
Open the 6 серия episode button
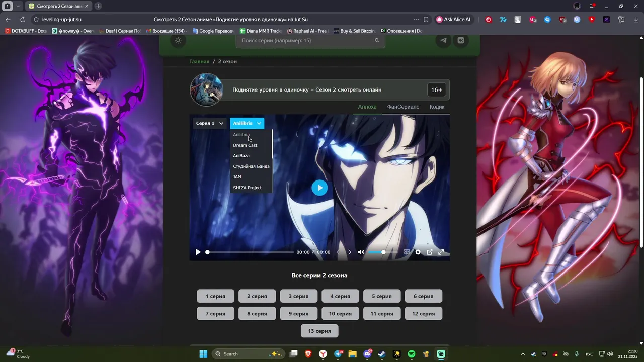(424, 296)
